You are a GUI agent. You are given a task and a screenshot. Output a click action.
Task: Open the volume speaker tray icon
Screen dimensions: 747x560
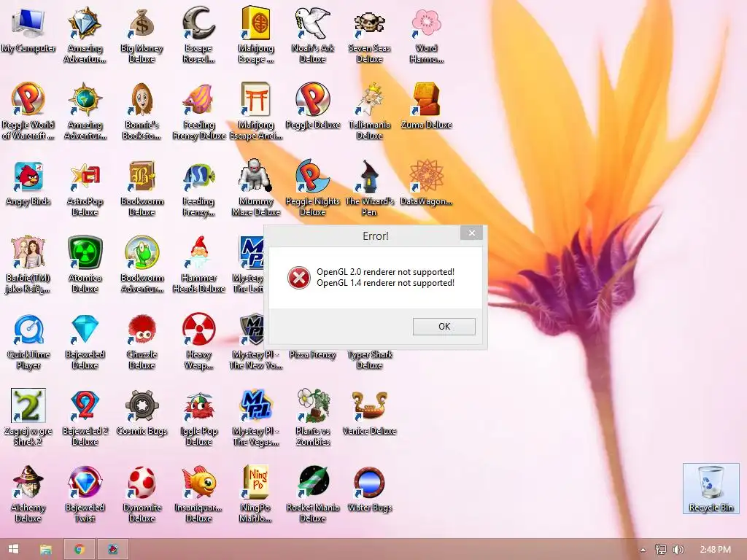coord(678,550)
